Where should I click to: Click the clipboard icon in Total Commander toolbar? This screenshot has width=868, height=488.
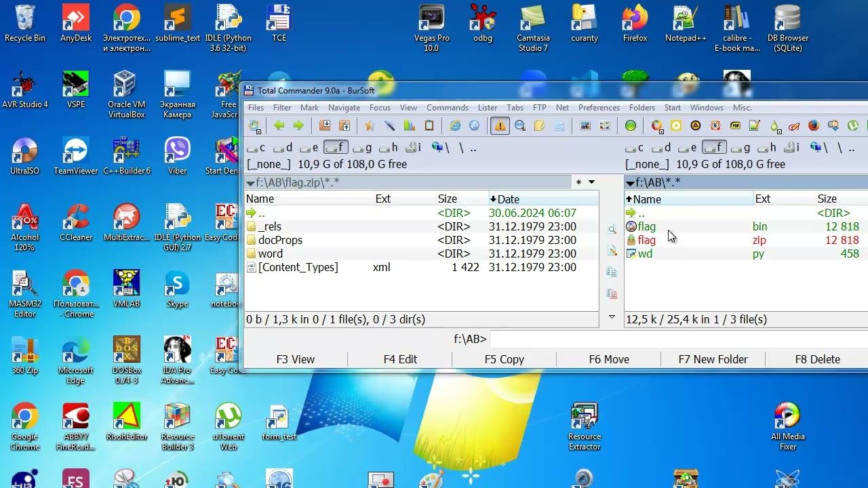click(429, 125)
